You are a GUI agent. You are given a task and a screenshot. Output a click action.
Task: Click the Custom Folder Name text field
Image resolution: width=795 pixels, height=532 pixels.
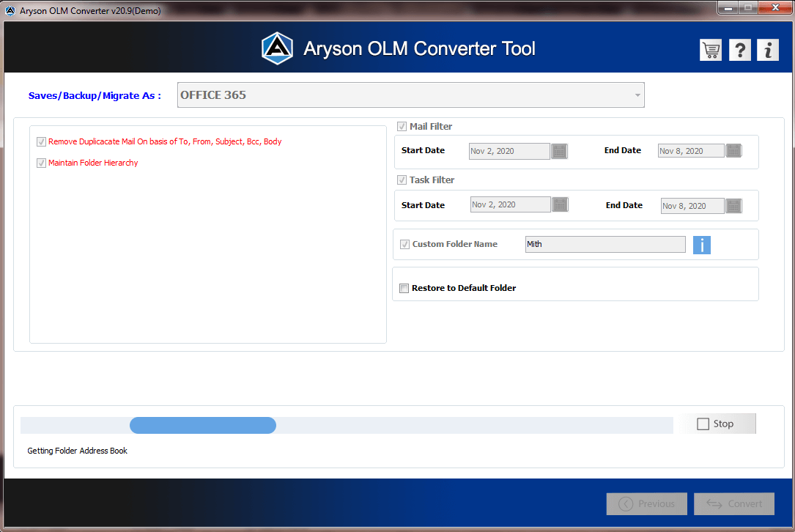click(605, 245)
